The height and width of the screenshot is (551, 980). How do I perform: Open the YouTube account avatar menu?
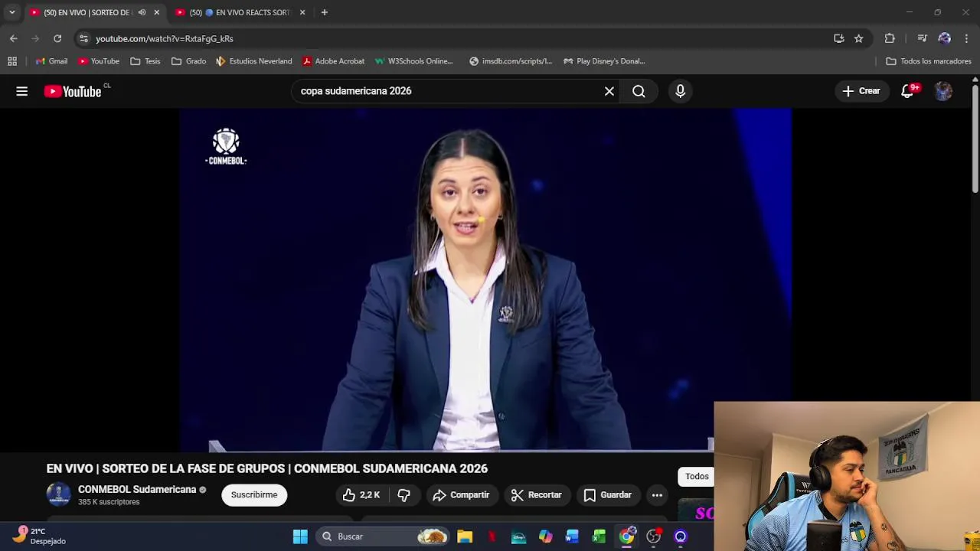tap(943, 91)
